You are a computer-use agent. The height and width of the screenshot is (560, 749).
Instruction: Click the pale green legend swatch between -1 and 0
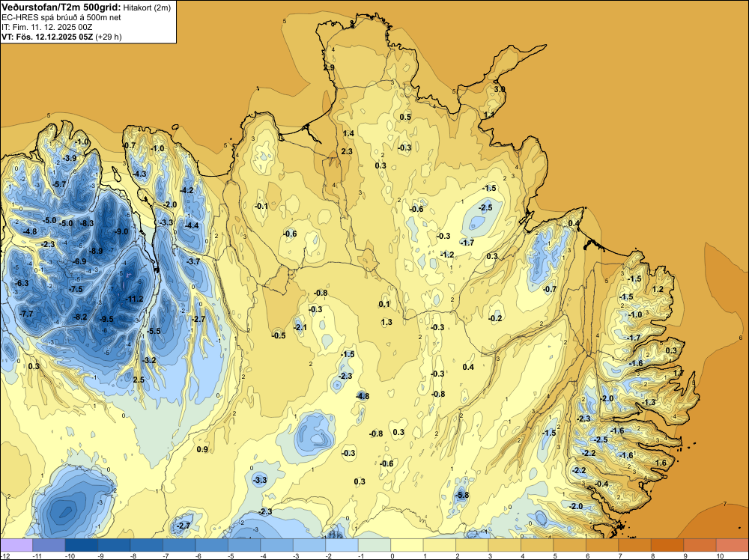click(x=374, y=545)
